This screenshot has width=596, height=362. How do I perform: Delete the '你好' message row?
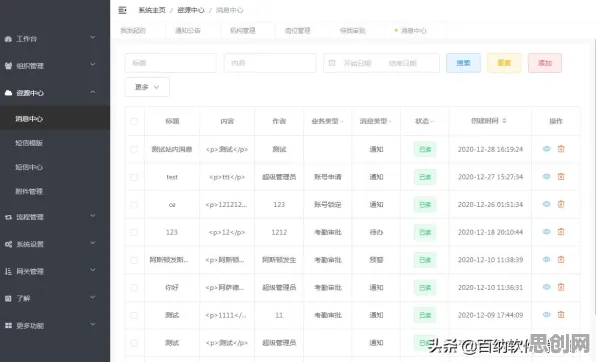[561, 287]
